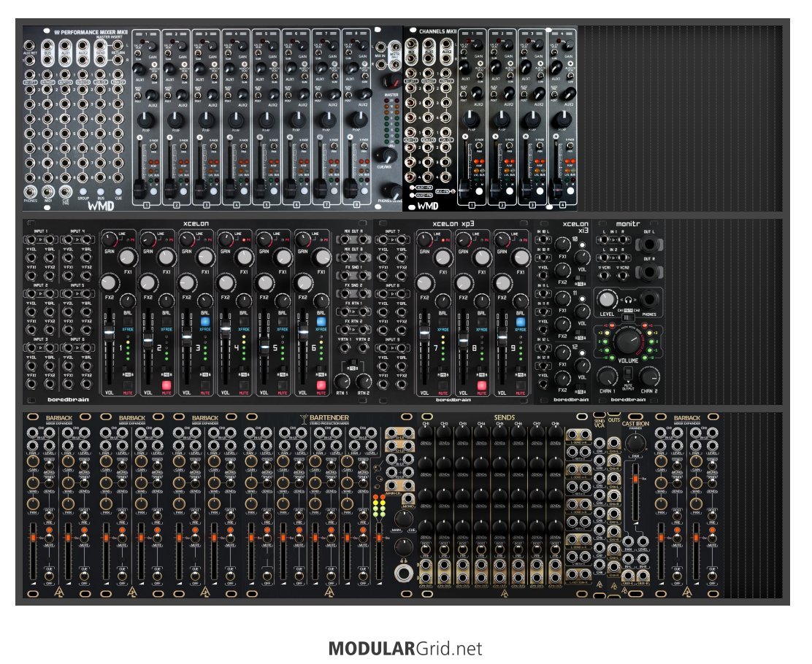Viewport: 812px width, 664px height.
Task: Toggle MUTE on xcelon channel 1
Action: 128,385
